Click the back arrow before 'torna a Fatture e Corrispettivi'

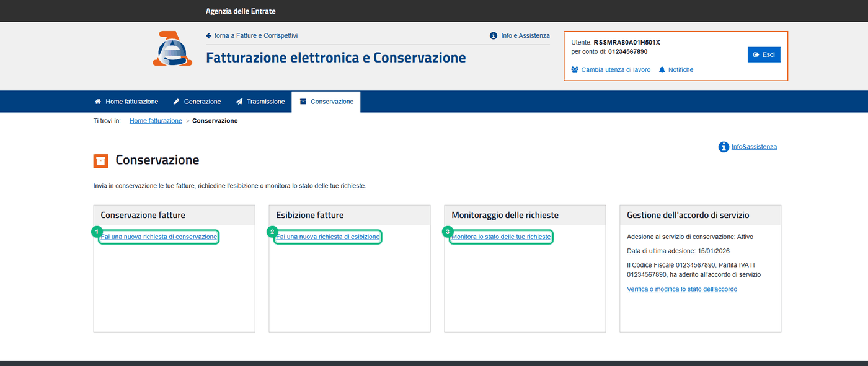point(209,36)
